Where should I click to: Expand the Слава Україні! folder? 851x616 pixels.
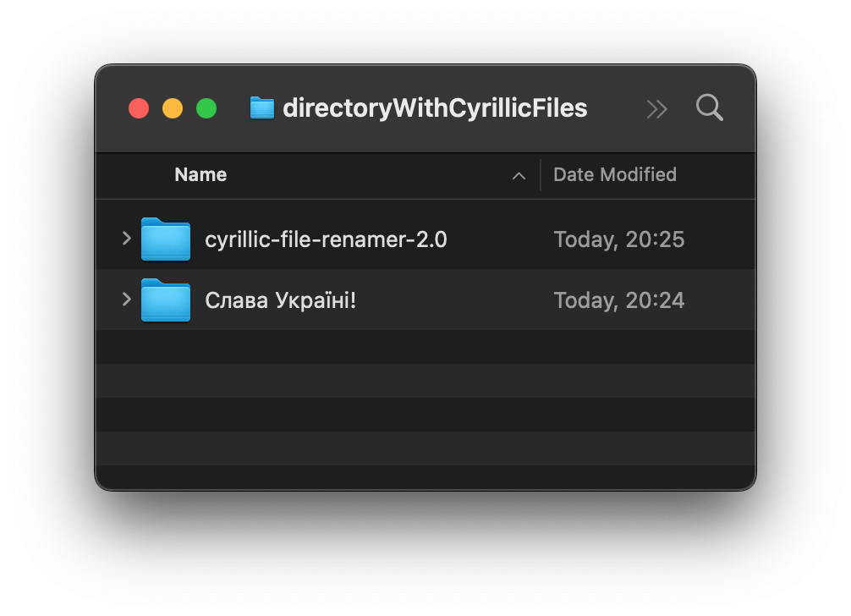125,300
